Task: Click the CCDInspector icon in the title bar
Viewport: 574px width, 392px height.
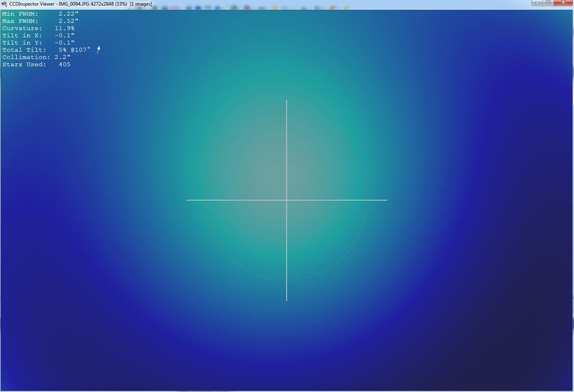Action: (4, 3)
